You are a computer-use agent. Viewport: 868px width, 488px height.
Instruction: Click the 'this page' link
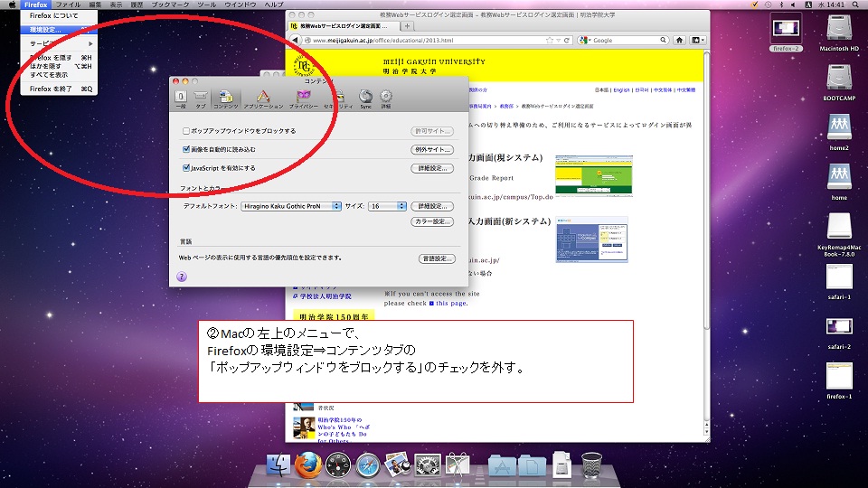pyautogui.click(x=452, y=304)
